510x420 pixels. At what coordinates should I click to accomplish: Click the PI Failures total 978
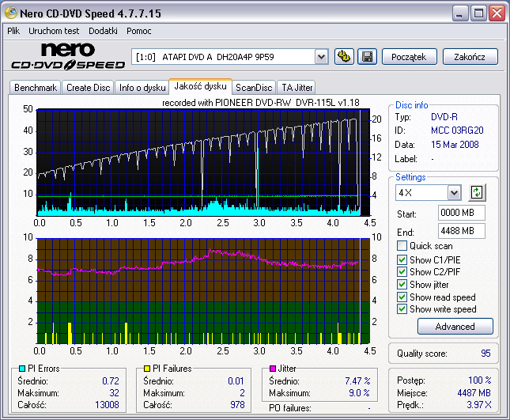point(237,405)
